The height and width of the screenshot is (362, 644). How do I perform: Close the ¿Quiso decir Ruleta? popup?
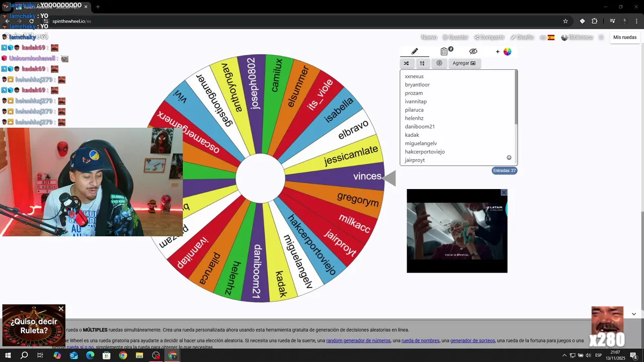61,309
